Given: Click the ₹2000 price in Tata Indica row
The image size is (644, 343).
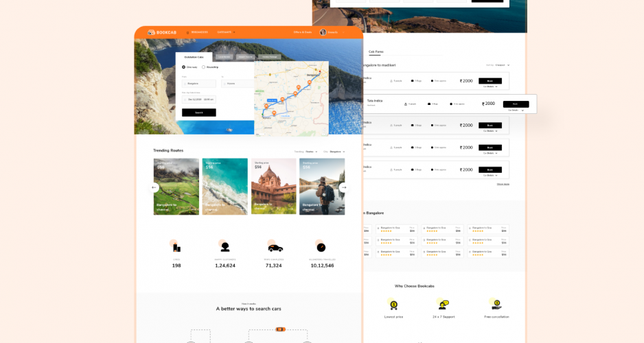Looking at the screenshot, I should (489, 104).
